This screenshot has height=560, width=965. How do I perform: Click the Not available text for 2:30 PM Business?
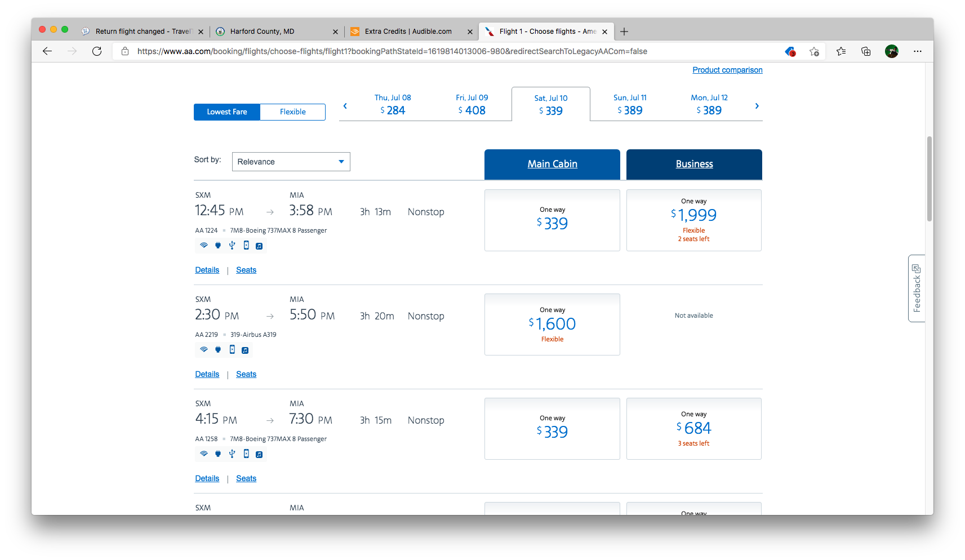(x=694, y=315)
